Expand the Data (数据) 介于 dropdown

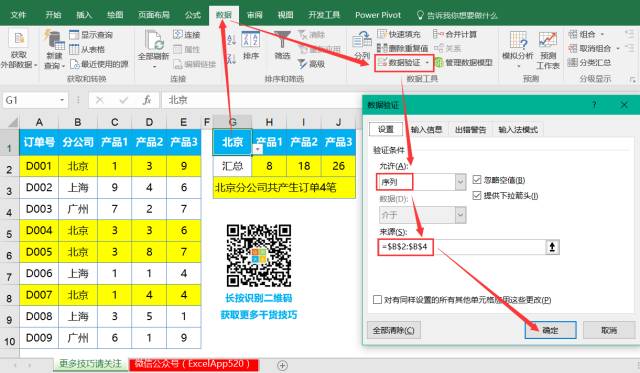pos(460,215)
